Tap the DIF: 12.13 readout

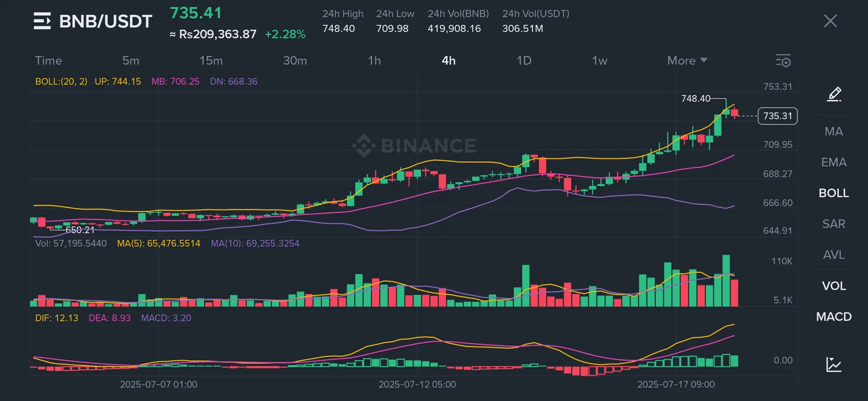(57, 318)
